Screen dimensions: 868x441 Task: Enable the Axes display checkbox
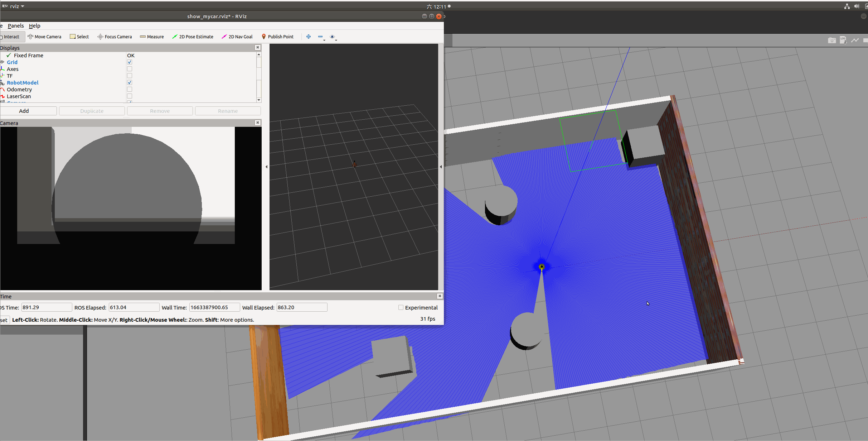click(x=130, y=69)
